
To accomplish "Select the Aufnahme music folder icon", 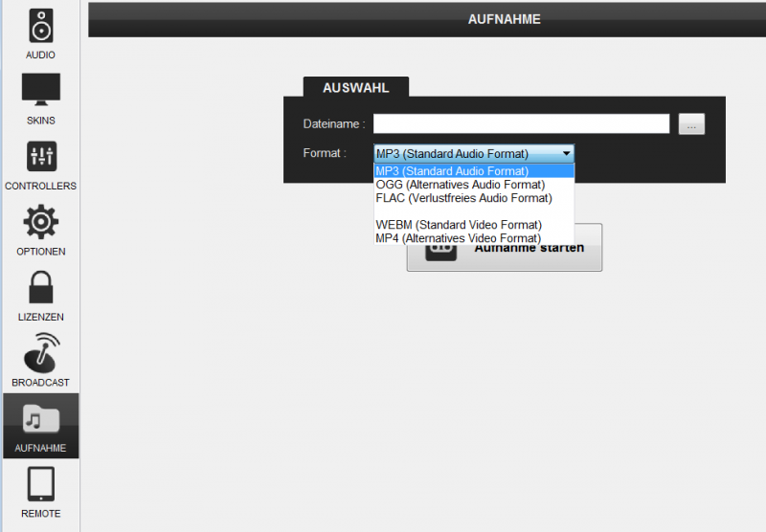I will tap(41, 419).
